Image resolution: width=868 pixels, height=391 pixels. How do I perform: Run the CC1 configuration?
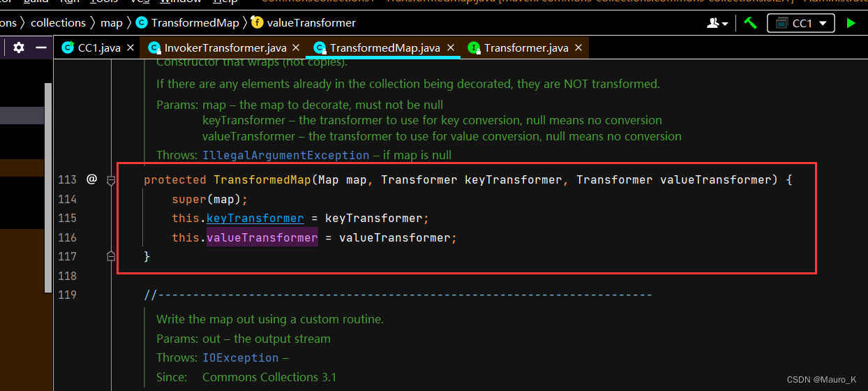[x=851, y=23]
